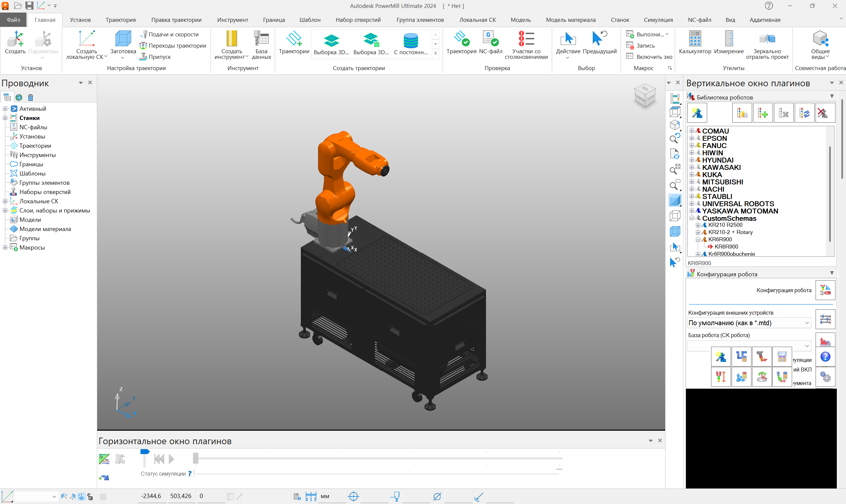Click the Robot Configuration icon button
The height and width of the screenshot is (504, 846).
coord(825,290)
